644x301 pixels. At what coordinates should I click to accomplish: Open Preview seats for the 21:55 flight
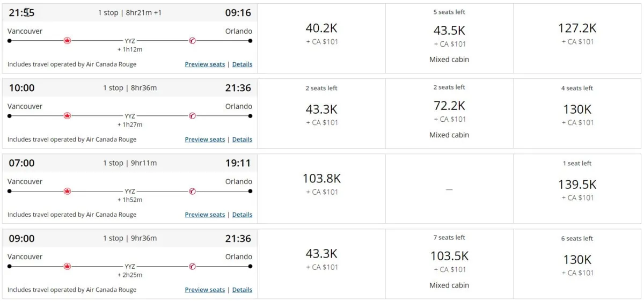coord(204,64)
